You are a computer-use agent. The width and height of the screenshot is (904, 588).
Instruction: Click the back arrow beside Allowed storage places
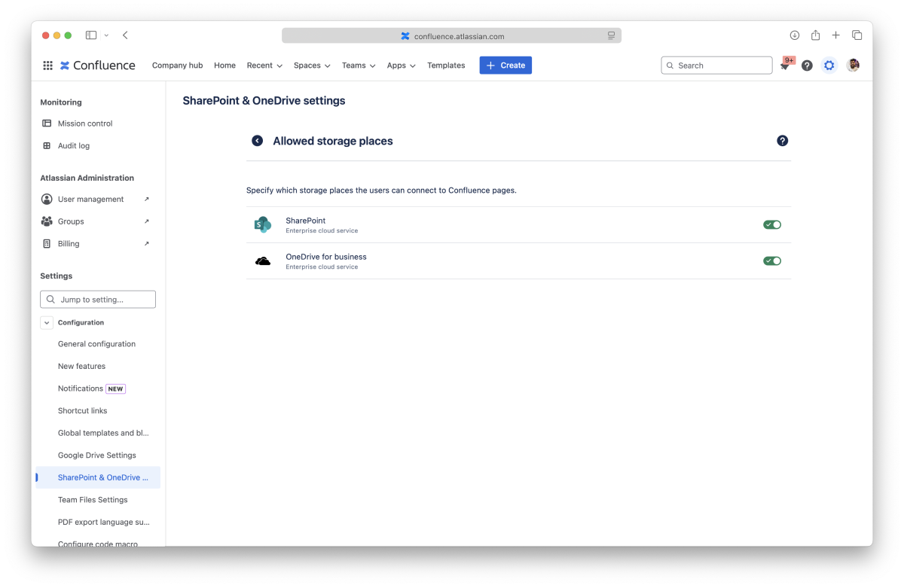258,141
